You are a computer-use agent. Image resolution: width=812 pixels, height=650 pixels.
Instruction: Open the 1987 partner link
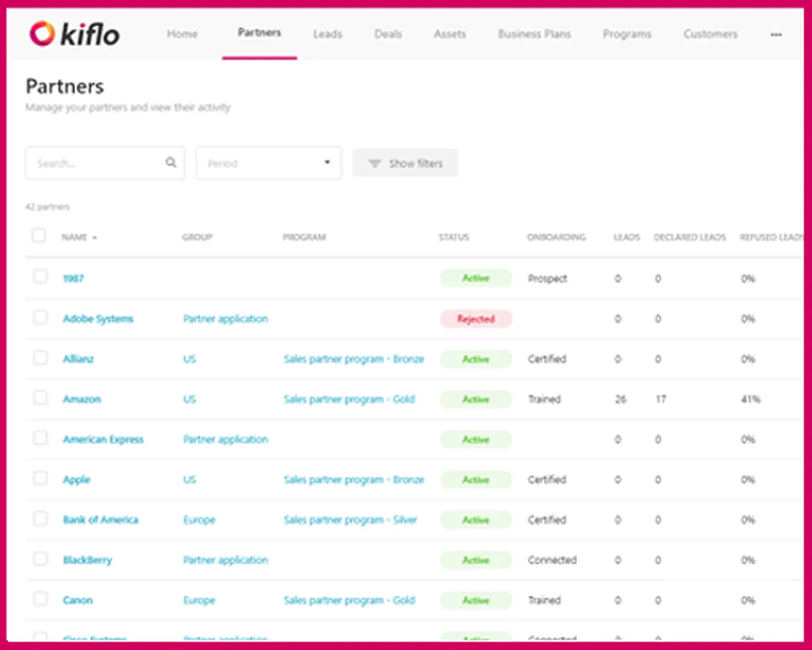pyautogui.click(x=73, y=278)
